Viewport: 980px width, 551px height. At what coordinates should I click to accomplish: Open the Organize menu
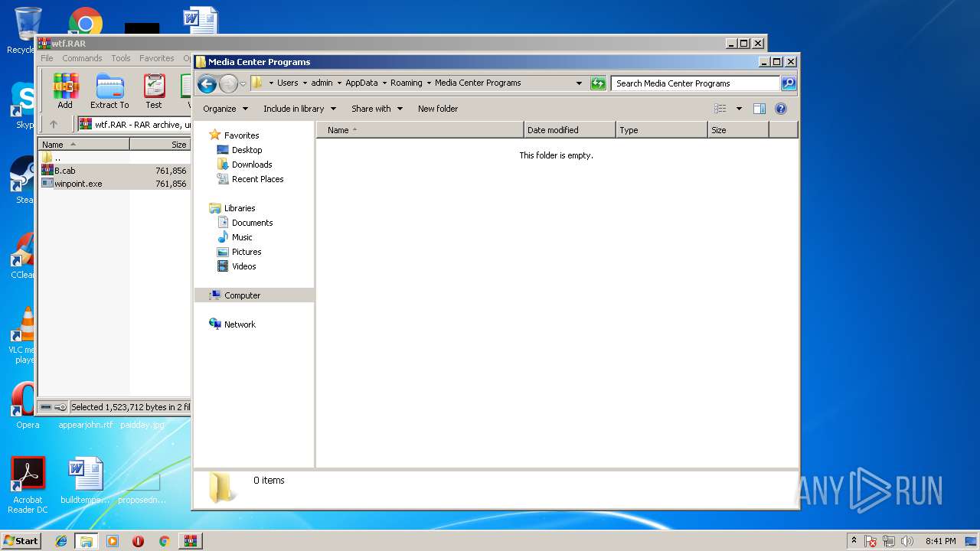(225, 109)
